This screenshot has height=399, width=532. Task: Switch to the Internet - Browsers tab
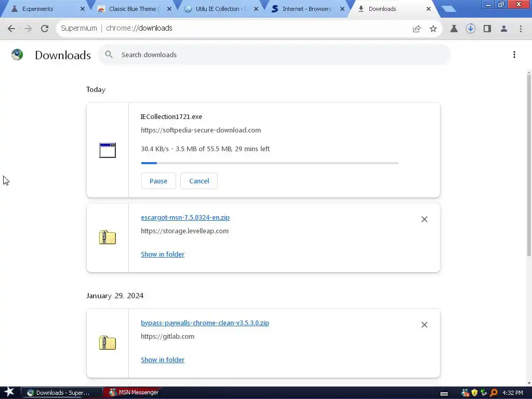click(307, 9)
